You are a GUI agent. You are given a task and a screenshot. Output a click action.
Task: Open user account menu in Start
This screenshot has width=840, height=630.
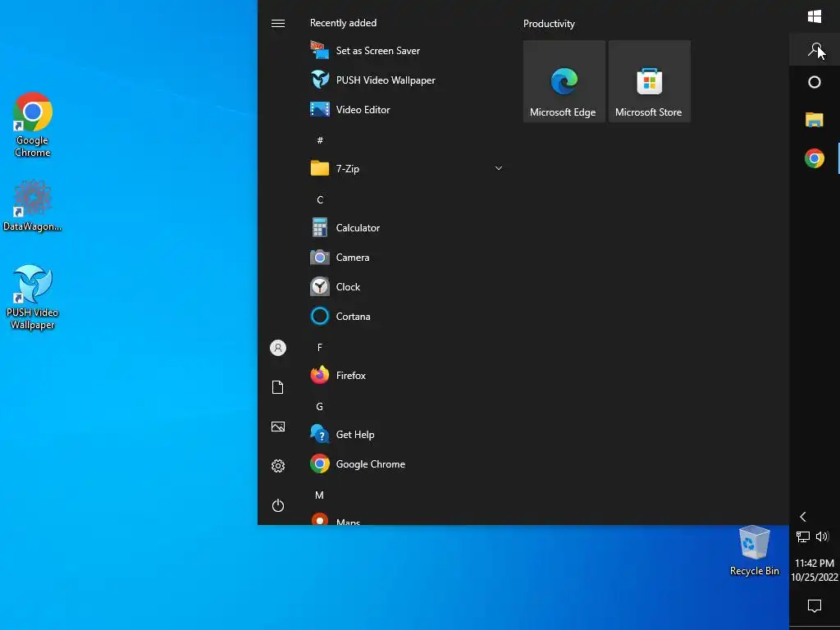[278, 348]
